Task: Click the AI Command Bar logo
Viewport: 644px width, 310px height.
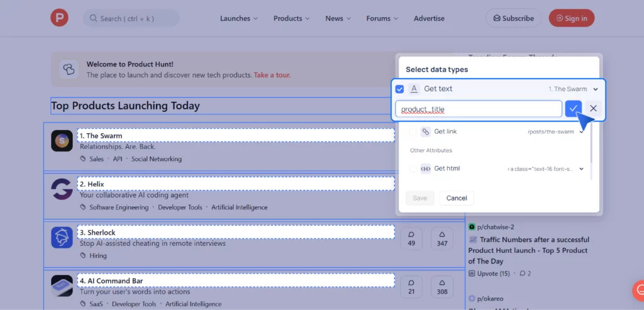Action: point(62,285)
